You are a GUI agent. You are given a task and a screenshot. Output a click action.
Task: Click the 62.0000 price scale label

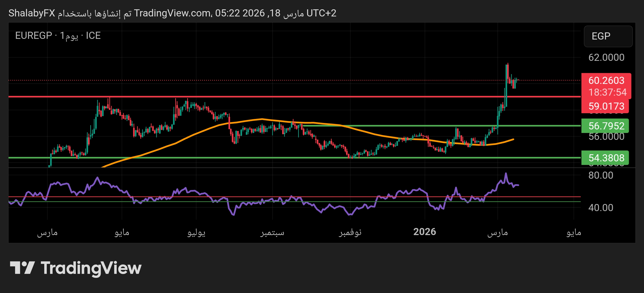tap(606, 57)
